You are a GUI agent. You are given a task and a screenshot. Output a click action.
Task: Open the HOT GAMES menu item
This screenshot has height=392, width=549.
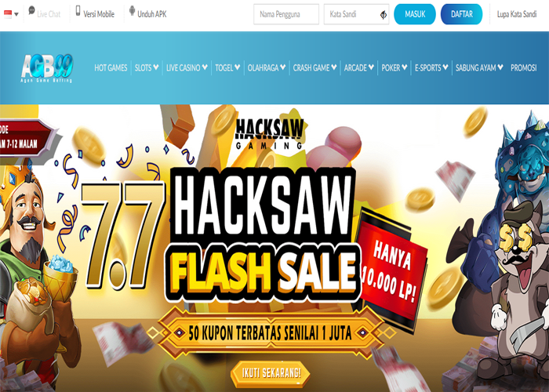click(x=111, y=68)
